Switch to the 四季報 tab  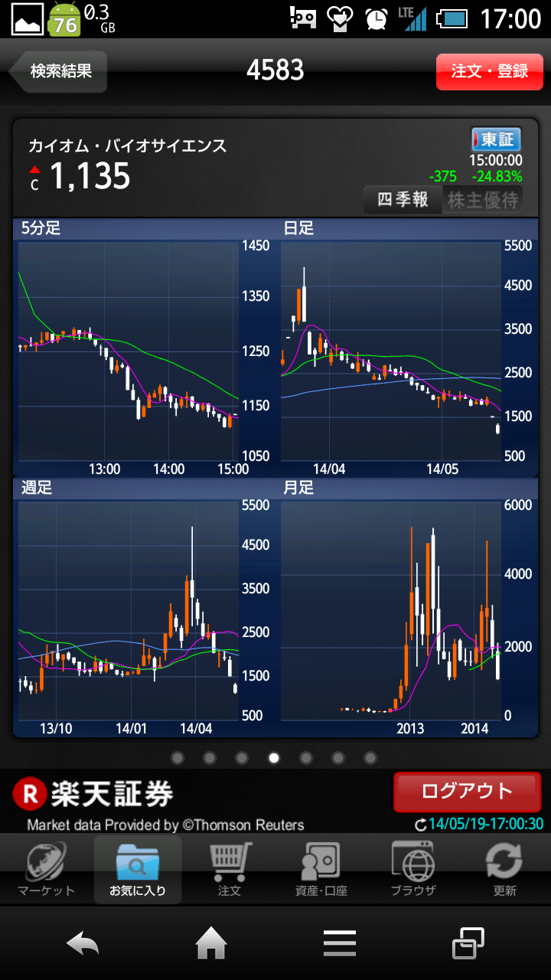coord(403,200)
